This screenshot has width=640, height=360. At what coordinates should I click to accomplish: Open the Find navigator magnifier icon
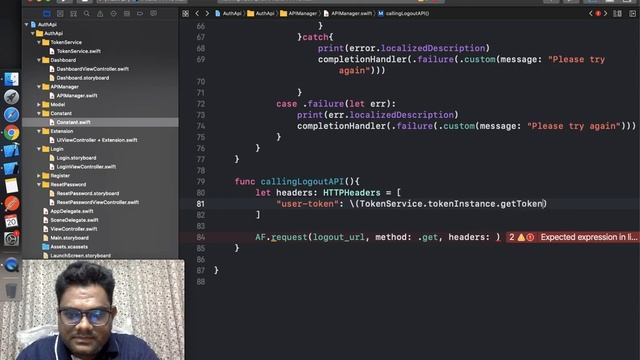coord(87,13)
